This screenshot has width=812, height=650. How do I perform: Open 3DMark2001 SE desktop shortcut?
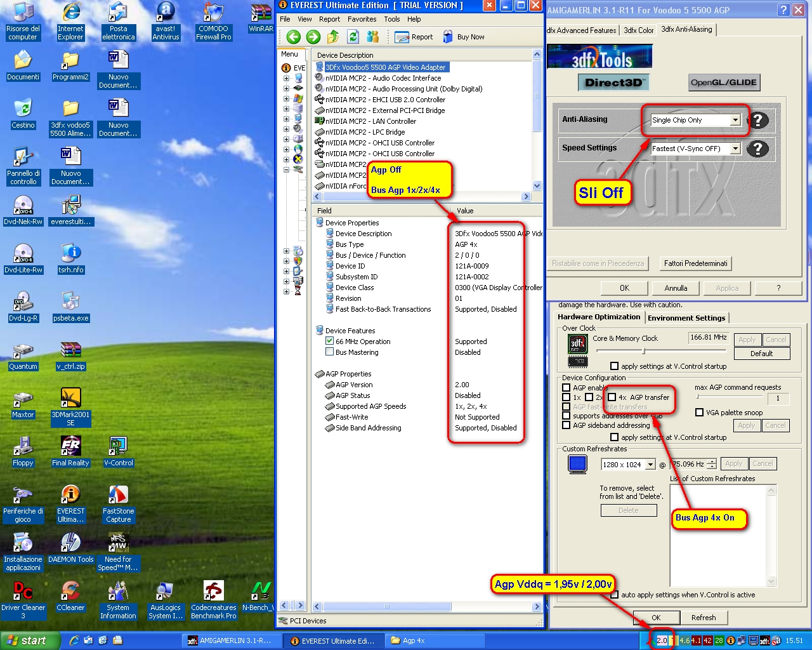pyautogui.click(x=70, y=407)
